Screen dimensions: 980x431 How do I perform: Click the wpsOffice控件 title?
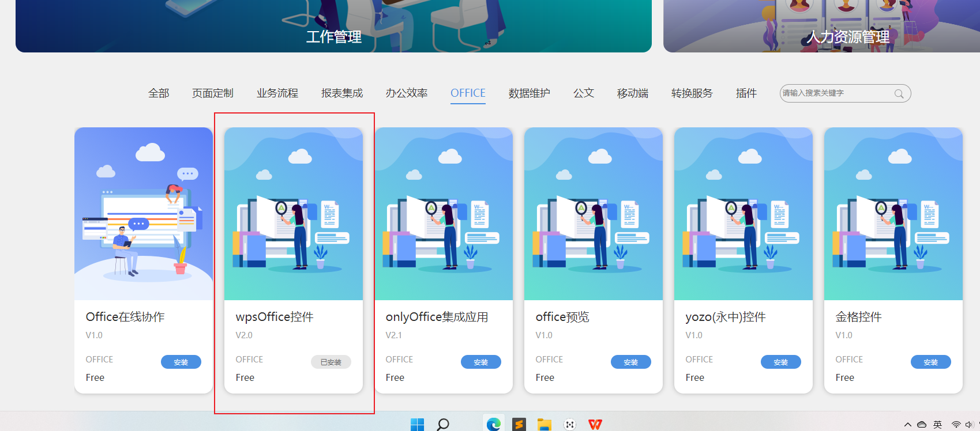(275, 317)
